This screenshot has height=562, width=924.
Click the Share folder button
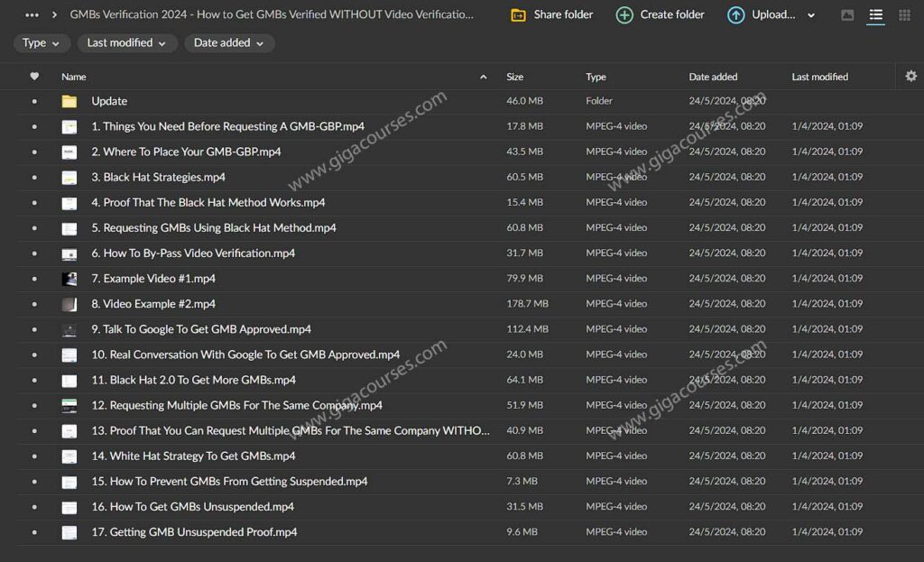coord(550,14)
